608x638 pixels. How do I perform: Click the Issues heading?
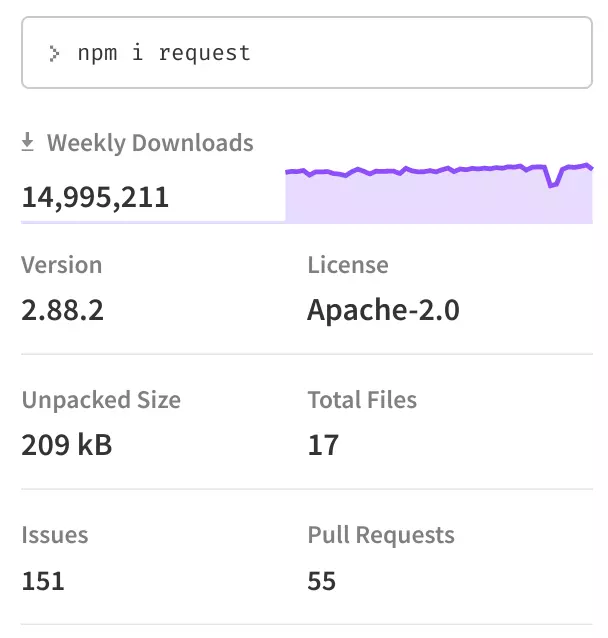pyautogui.click(x=55, y=535)
